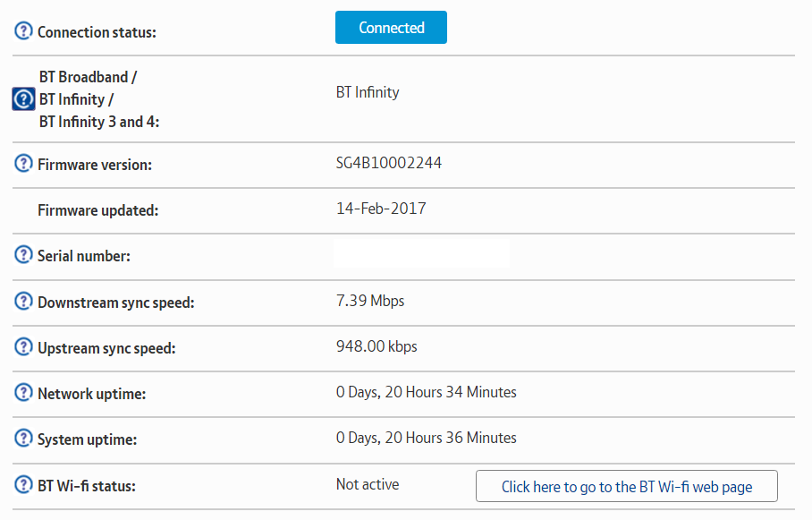812x520 pixels.
Task: Click the BT Infinity 3 and 4 label
Action: click(x=99, y=122)
